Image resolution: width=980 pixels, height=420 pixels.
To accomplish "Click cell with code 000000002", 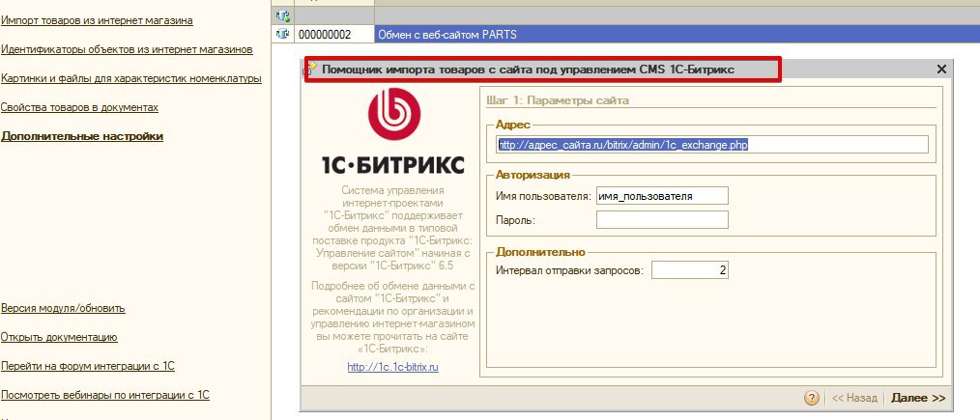I will (333, 35).
